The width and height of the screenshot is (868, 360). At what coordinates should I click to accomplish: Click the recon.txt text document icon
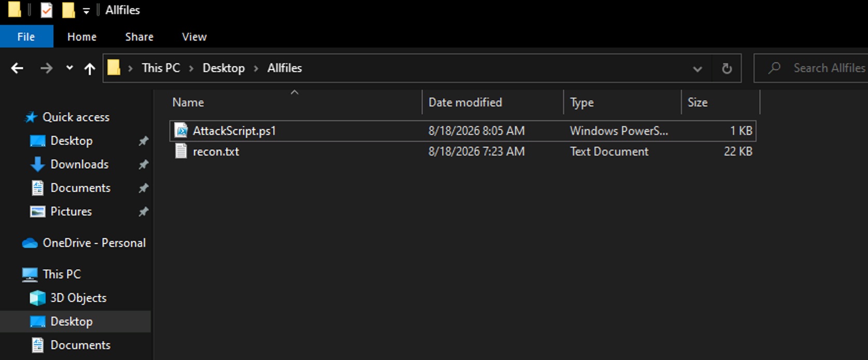(181, 151)
